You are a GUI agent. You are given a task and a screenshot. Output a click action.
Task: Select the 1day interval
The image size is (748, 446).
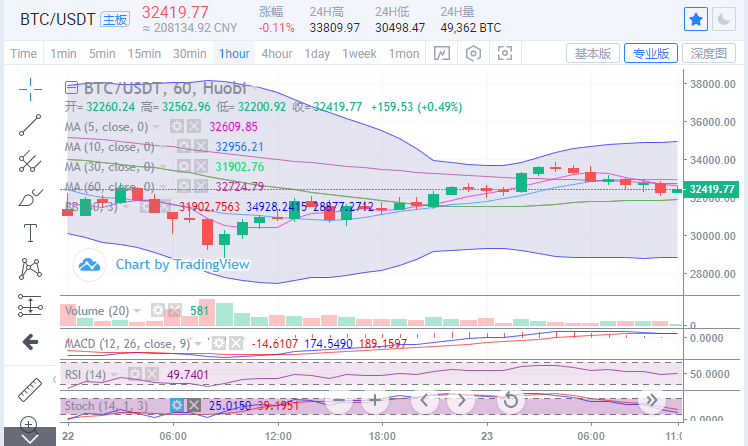317,53
